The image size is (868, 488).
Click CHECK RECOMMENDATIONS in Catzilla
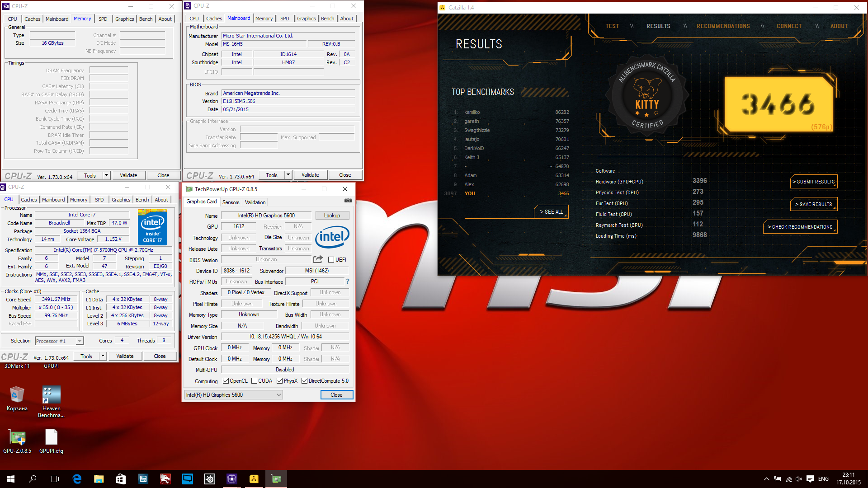click(800, 227)
